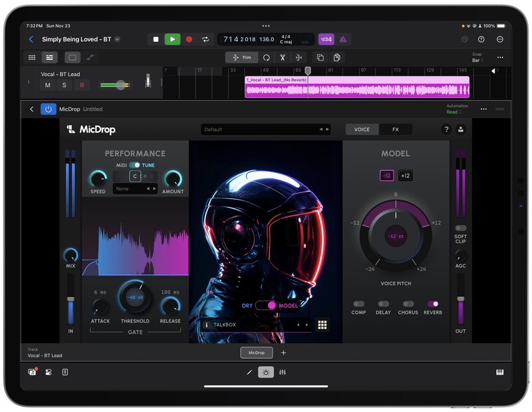Toggle the MIDI/TUNE switch
This screenshot has height=412, width=532.
click(x=134, y=165)
